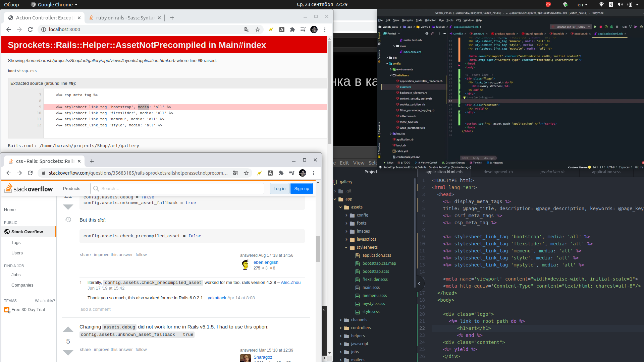Open keyboard layout en dropdown
The height and width of the screenshot is (362, 644).
pyautogui.click(x=583, y=4)
